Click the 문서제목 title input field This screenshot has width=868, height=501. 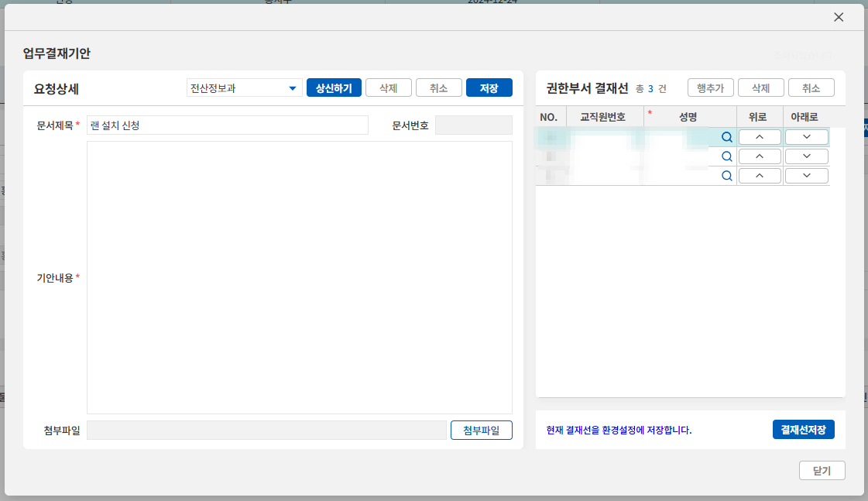click(x=227, y=125)
